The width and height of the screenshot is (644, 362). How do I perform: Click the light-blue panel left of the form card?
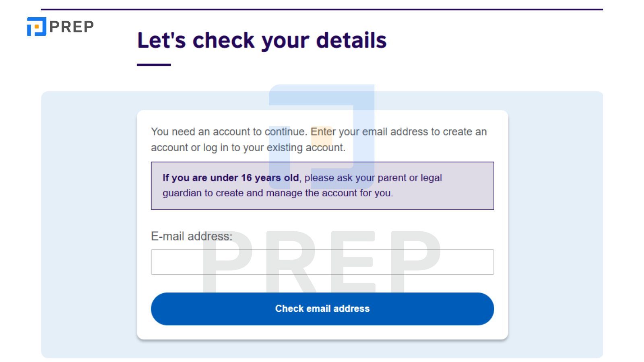tap(89, 225)
